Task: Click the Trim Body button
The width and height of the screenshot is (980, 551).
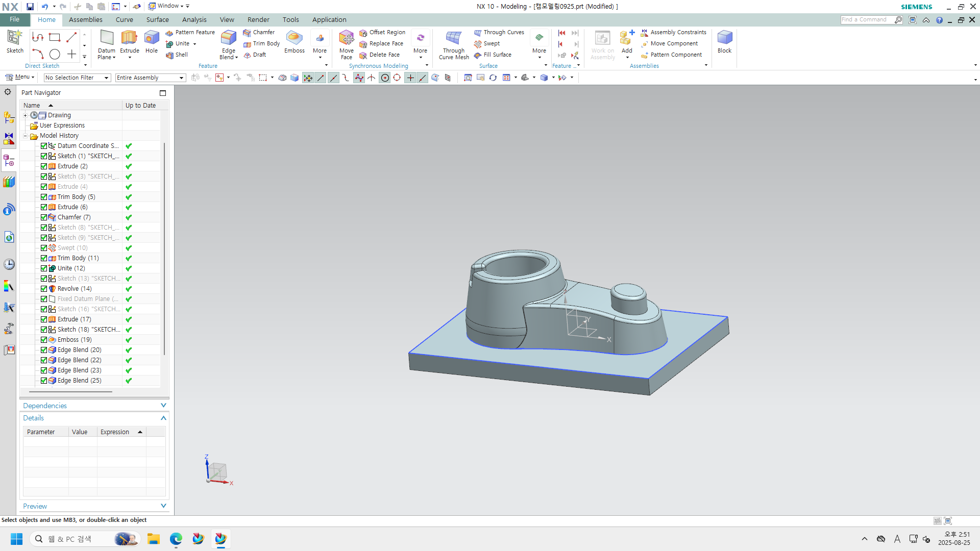Action: (x=262, y=44)
